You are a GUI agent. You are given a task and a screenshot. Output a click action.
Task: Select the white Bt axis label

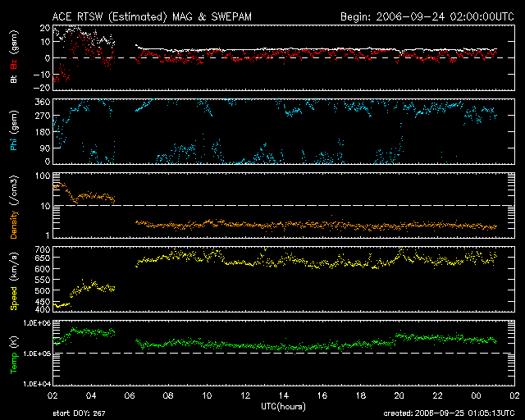tap(14, 80)
